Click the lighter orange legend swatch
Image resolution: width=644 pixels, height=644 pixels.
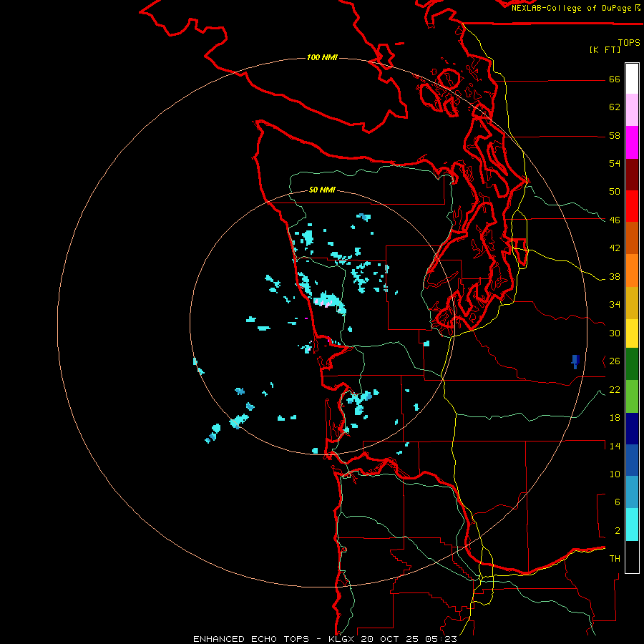632,270
